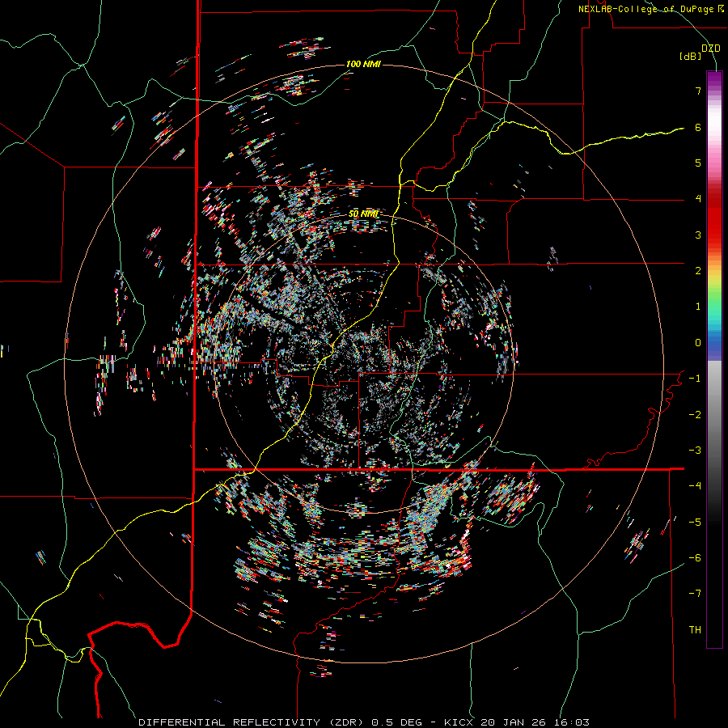The height and width of the screenshot is (728, 728).
Task: Click the "-7" scale label
Action: coord(695,594)
